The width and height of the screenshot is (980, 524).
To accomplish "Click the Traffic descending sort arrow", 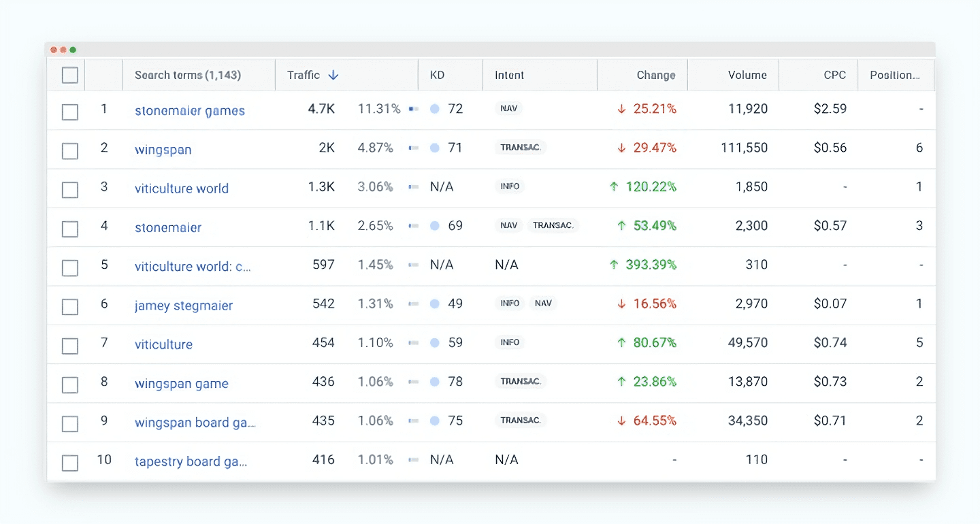I will point(333,75).
